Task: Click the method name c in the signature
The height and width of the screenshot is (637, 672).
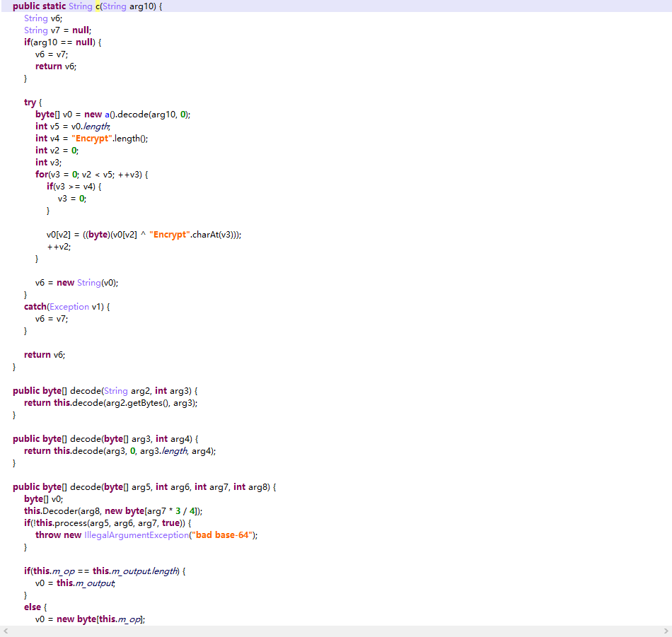Action: [98, 6]
